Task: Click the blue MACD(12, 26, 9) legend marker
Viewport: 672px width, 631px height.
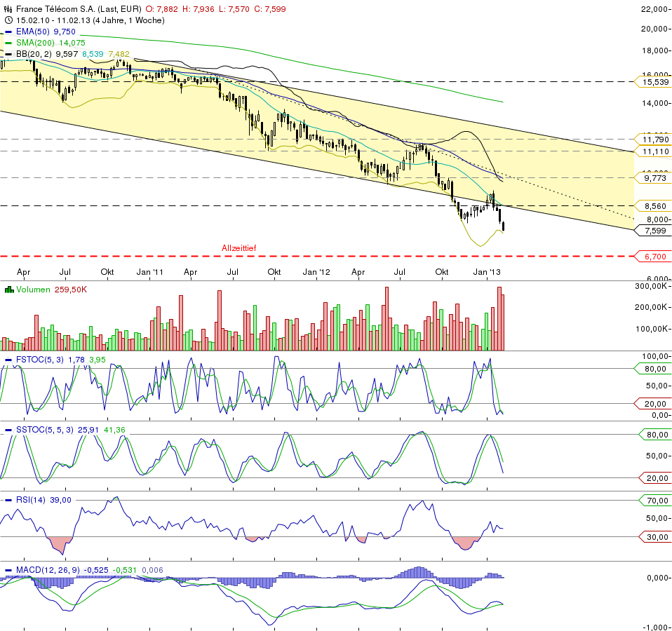Action: [8, 570]
